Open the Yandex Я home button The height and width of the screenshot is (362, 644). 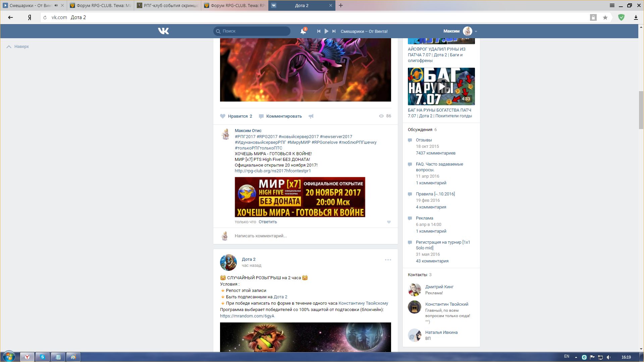30,17
